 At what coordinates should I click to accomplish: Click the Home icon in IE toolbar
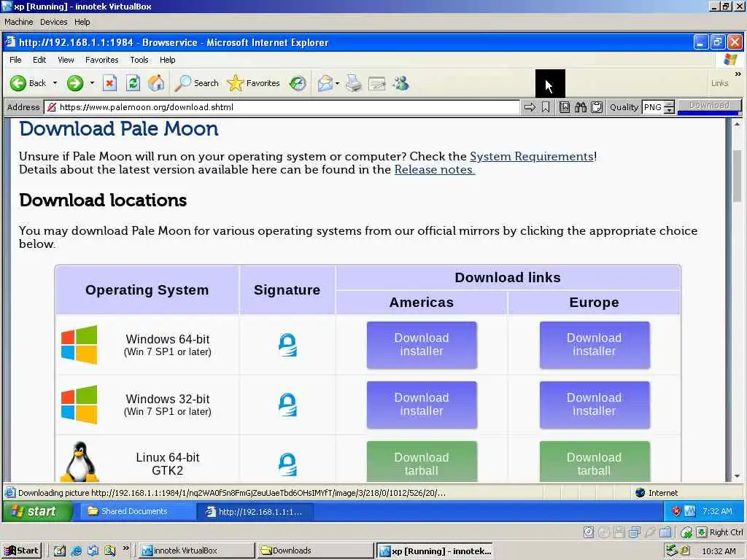pos(156,83)
